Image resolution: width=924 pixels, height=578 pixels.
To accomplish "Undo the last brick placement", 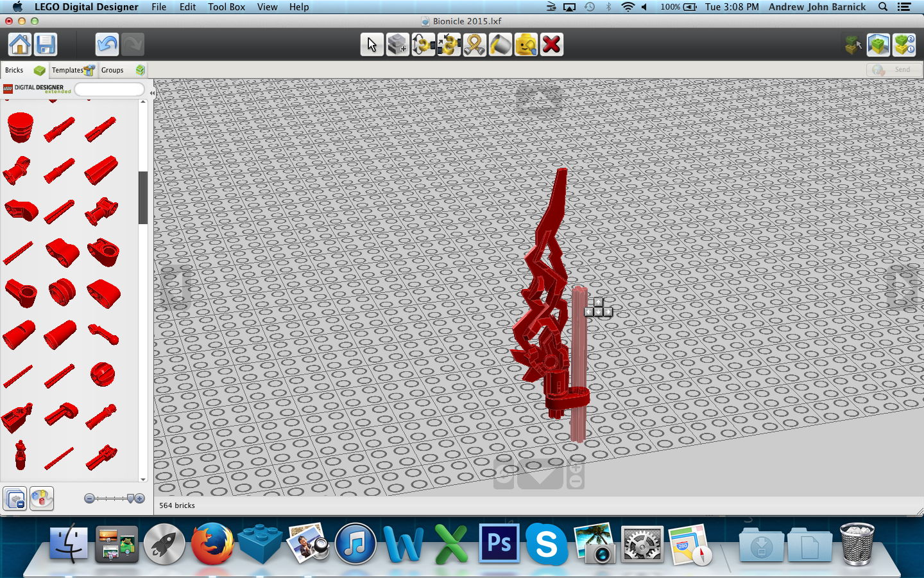I will click(107, 45).
